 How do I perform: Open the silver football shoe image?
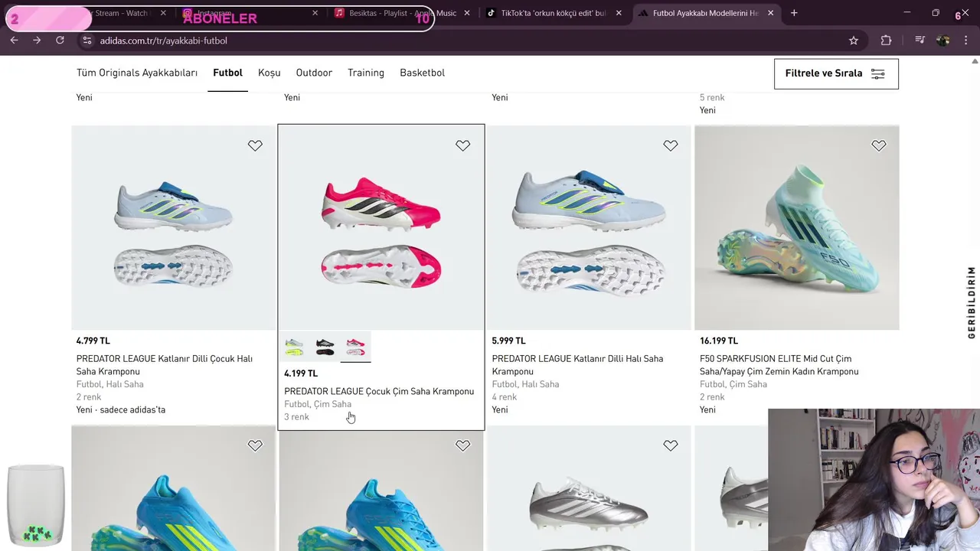pos(589,488)
